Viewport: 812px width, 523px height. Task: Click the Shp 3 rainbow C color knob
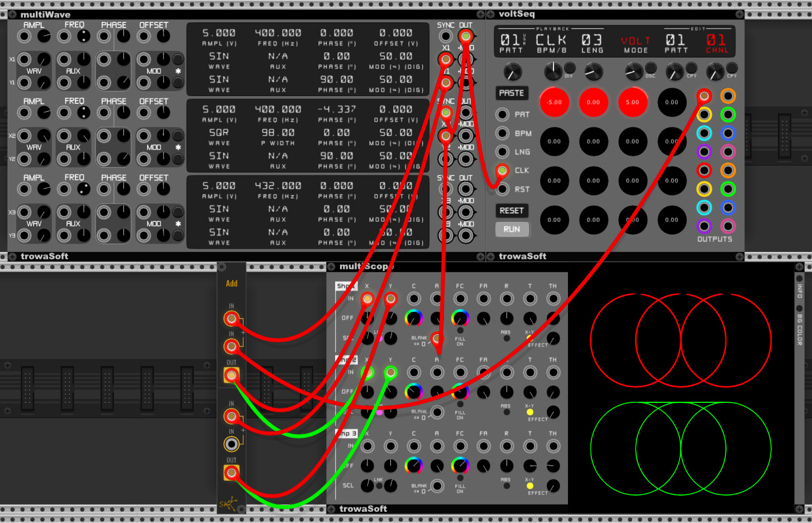414,465
